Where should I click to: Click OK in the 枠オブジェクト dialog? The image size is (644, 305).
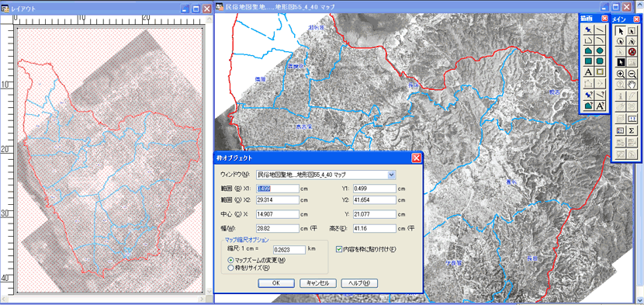(276, 283)
